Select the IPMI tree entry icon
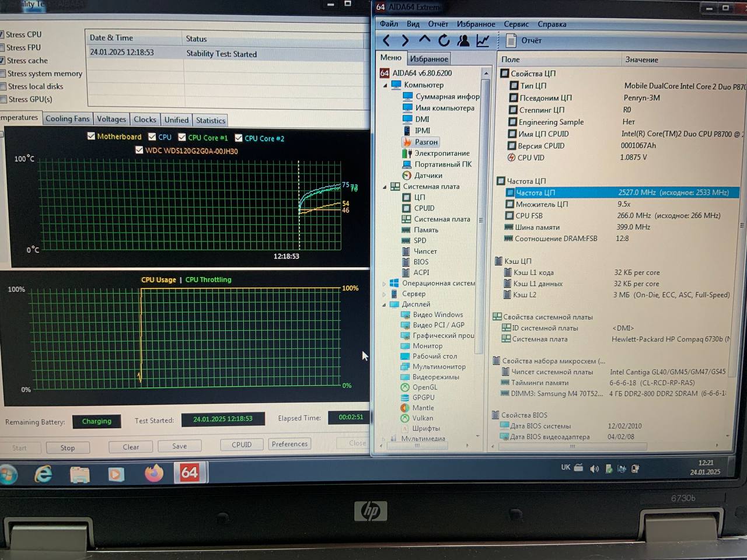The image size is (747, 560). 407,130
